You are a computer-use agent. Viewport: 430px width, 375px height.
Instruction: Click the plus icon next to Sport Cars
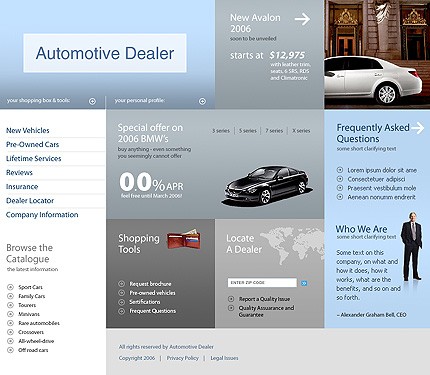(x=10, y=287)
